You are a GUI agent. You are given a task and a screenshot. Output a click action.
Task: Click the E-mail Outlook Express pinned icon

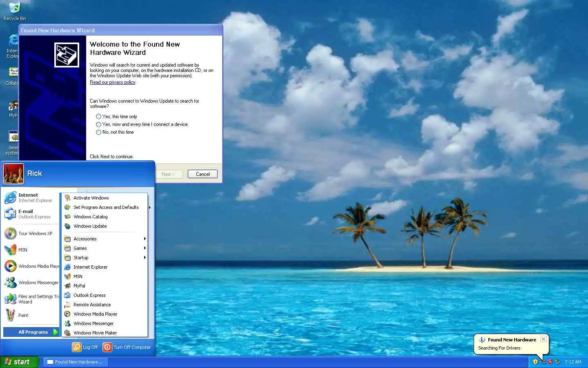[10, 214]
